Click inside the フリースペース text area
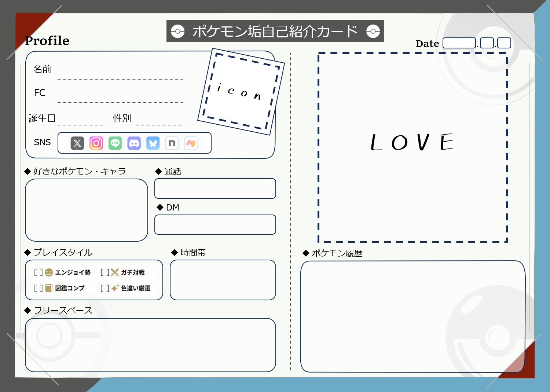The width and height of the screenshot is (550, 392). [150, 345]
